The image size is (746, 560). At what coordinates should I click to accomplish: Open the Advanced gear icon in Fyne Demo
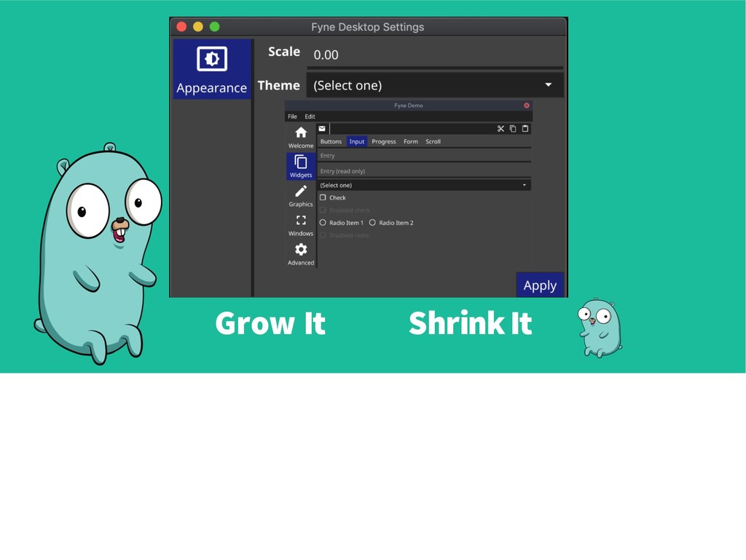pos(301,249)
